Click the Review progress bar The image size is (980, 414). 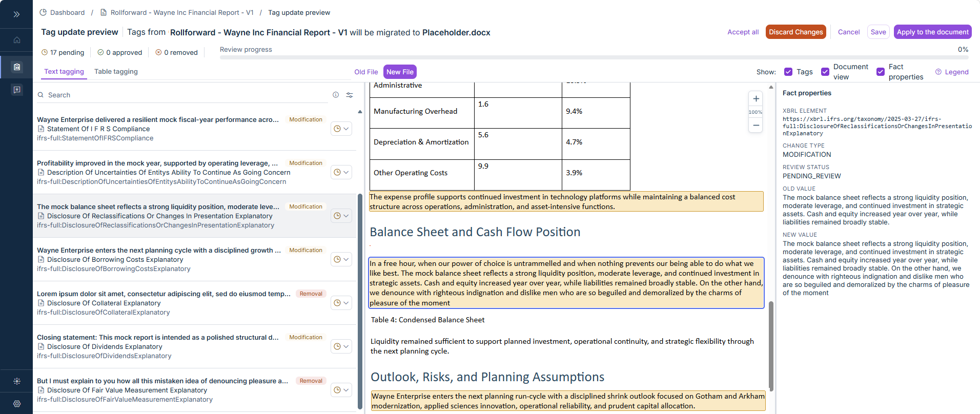594,57
